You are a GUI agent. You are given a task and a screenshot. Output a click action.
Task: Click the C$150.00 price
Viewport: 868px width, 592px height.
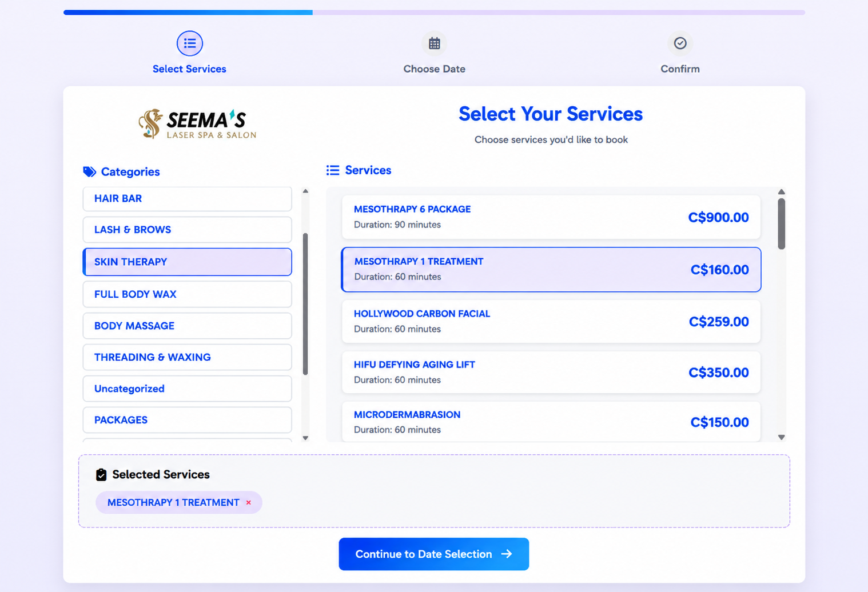(719, 422)
